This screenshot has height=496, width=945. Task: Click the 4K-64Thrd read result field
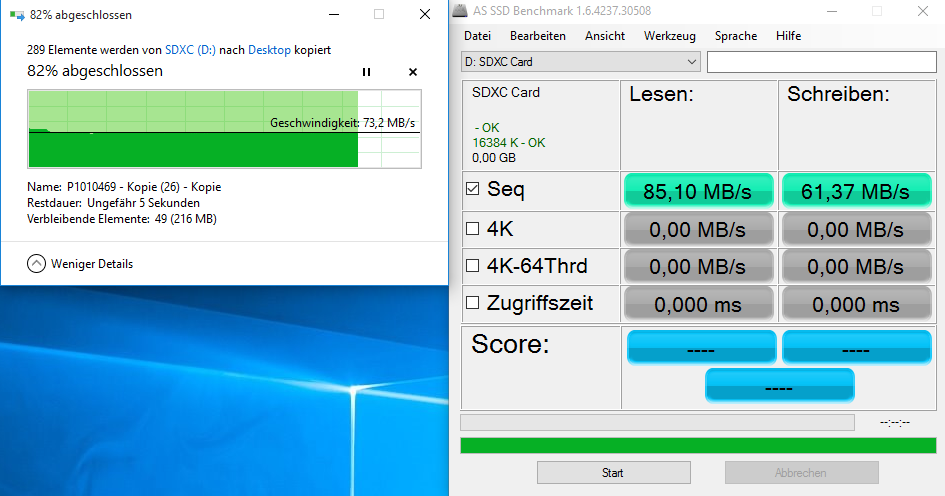point(698,266)
